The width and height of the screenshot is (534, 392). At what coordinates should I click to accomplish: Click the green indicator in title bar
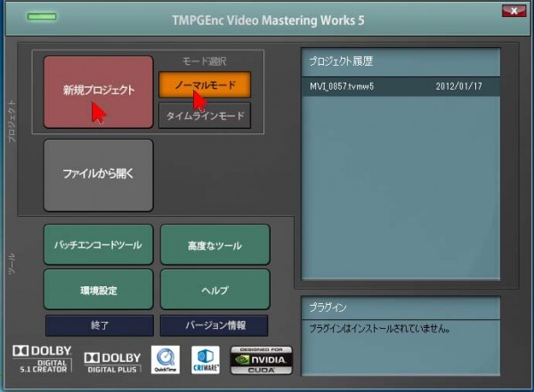point(42,16)
